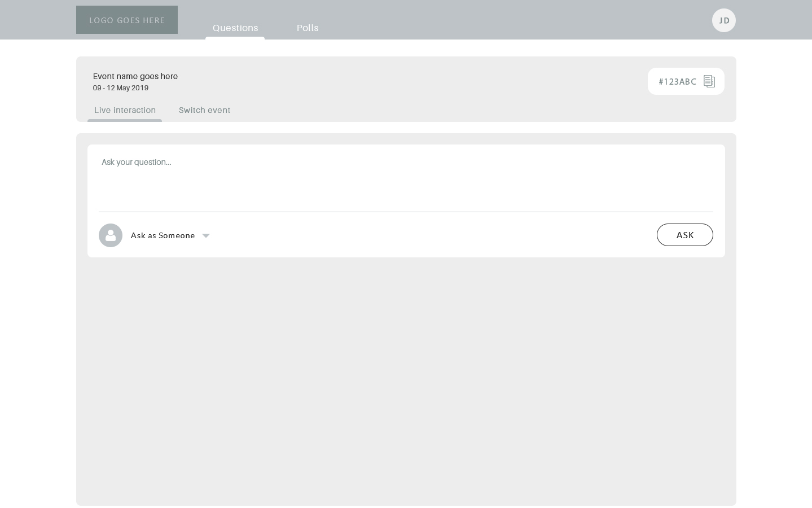The image size is (812, 508).
Task: Click the #123ABC event code text
Action: point(677,81)
